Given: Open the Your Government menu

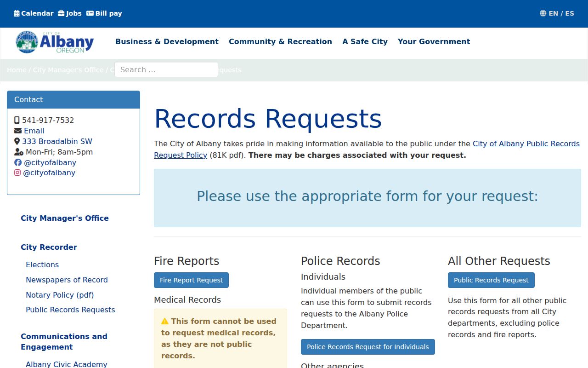Looking at the screenshot, I should 434,41.
